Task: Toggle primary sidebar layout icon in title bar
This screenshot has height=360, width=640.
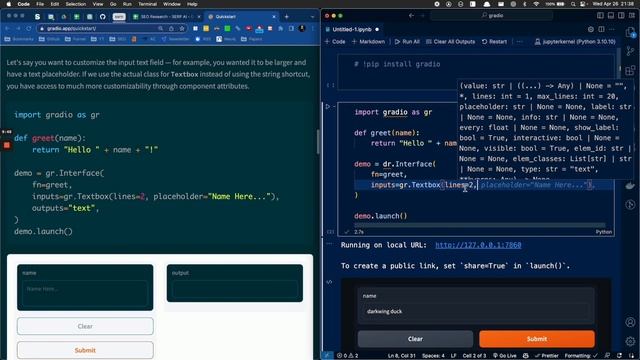Action: click(600, 16)
